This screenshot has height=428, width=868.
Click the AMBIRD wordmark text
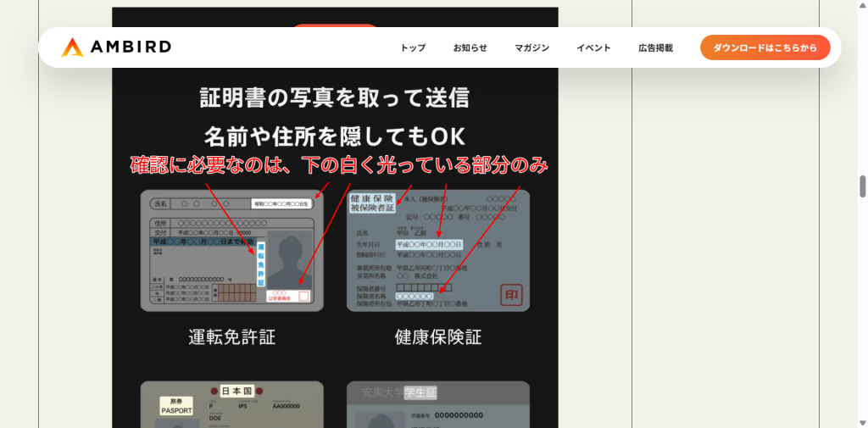point(131,47)
